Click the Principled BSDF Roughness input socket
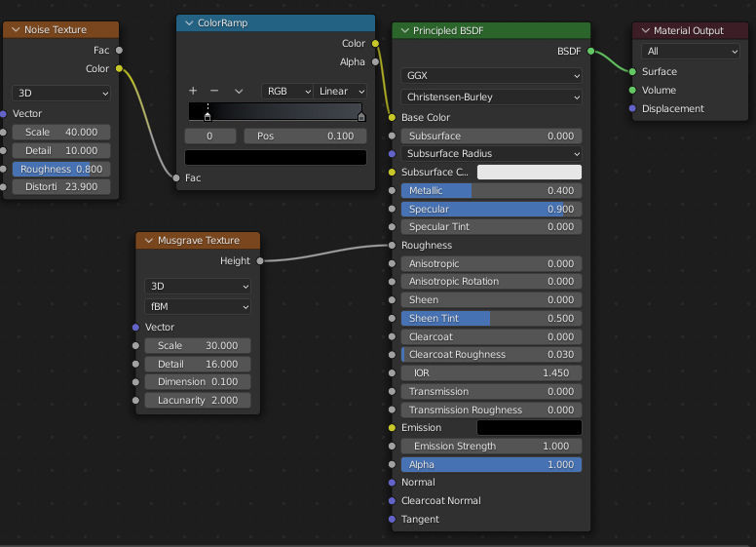 [392, 246]
